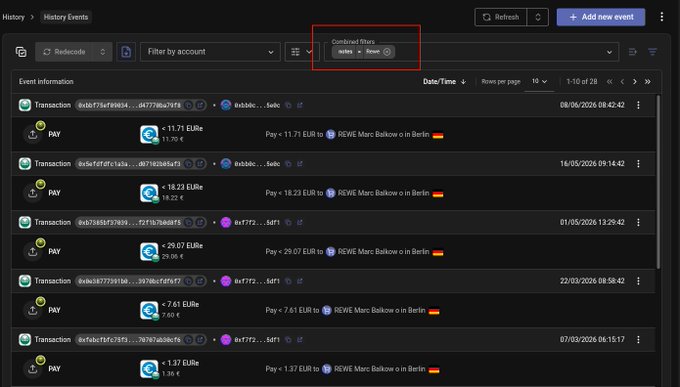Click the date 01/05/2026 13:29:42
The width and height of the screenshot is (680, 387).
[x=592, y=222]
